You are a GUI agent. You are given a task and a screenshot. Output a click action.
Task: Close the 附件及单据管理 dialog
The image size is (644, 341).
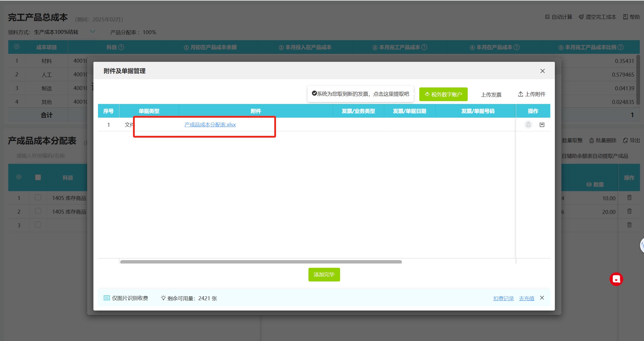point(542,71)
